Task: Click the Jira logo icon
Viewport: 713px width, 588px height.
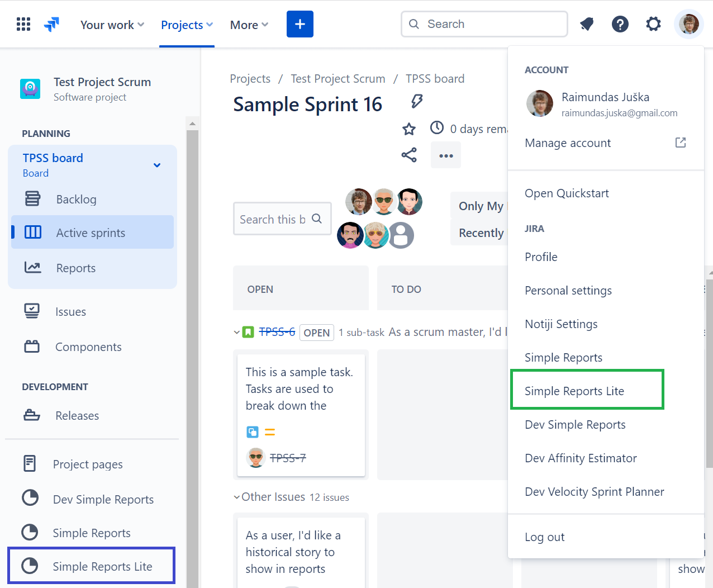Action: (52, 24)
